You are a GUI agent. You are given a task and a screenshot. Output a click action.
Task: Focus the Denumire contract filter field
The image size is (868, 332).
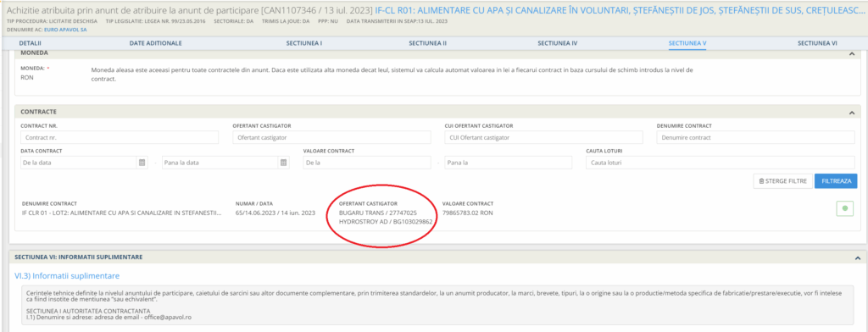[755, 137]
